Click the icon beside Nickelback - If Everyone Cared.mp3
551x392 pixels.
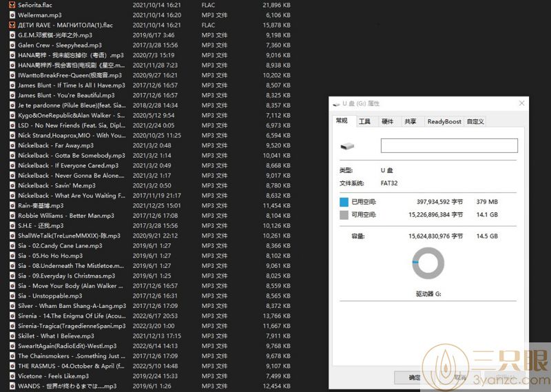coord(12,165)
